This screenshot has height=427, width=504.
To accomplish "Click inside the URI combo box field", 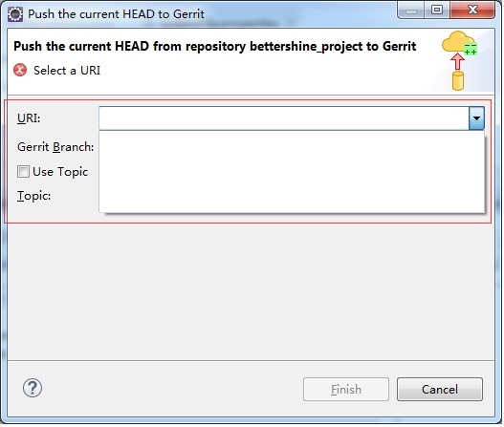I will pyautogui.click(x=284, y=118).
